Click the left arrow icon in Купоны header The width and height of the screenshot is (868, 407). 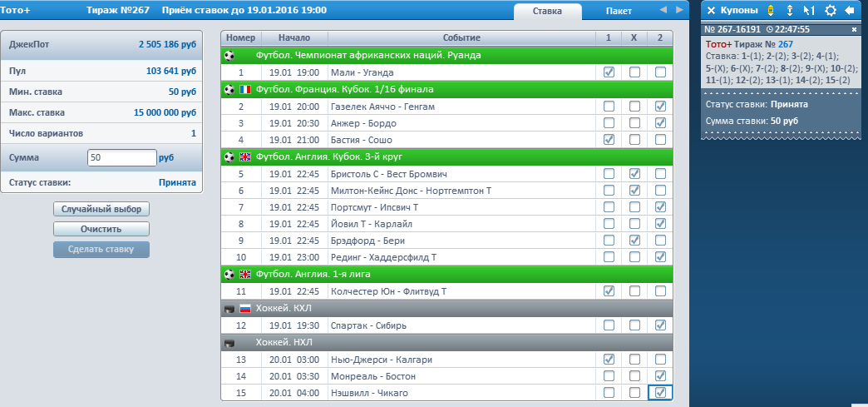(x=849, y=11)
